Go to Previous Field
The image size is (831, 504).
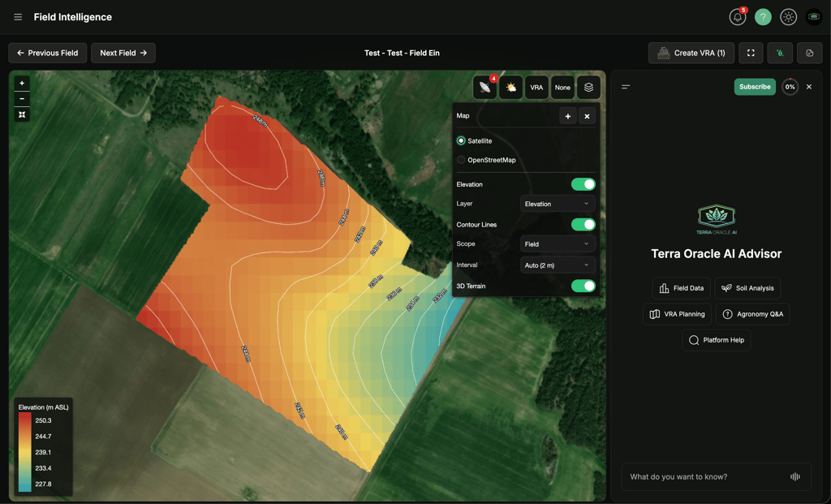(48, 53)
